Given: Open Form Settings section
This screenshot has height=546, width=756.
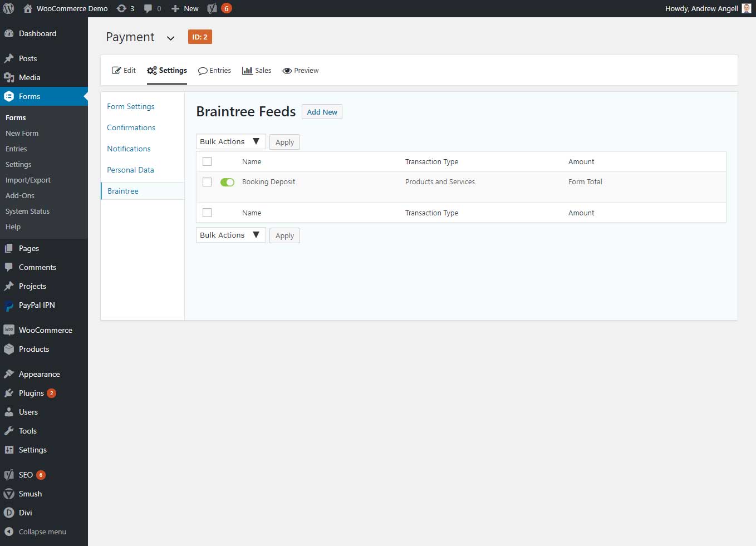Looking at the screenshot, I should click(131, 106).
